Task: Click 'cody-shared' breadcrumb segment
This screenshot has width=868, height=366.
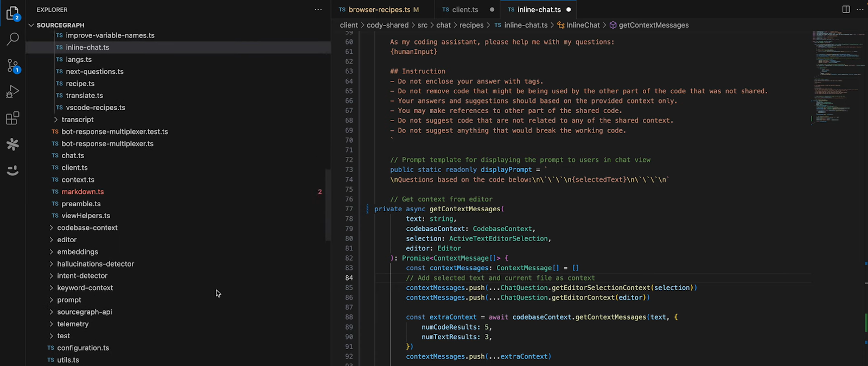Action: pyautogui.click(x=387, y=25)
